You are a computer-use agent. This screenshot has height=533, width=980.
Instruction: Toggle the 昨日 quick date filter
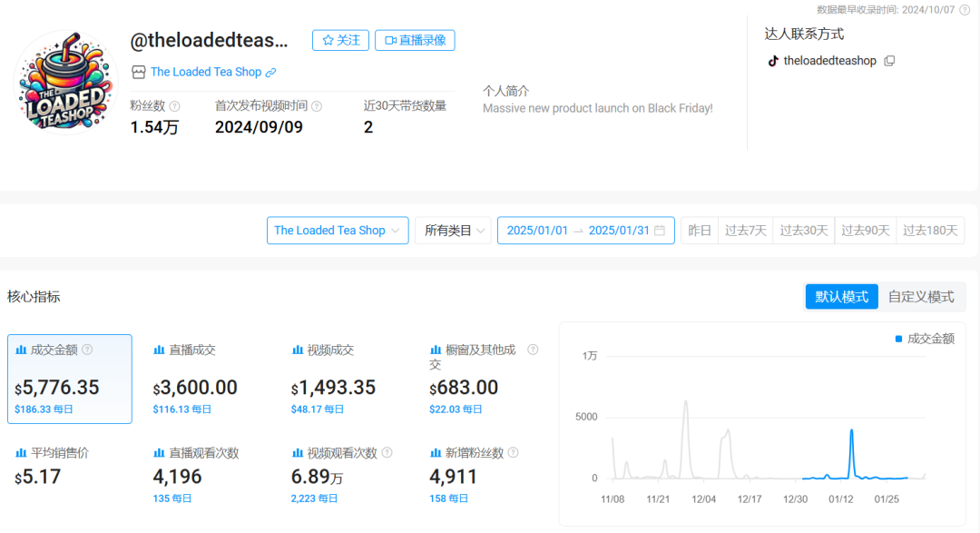[699, 230]
